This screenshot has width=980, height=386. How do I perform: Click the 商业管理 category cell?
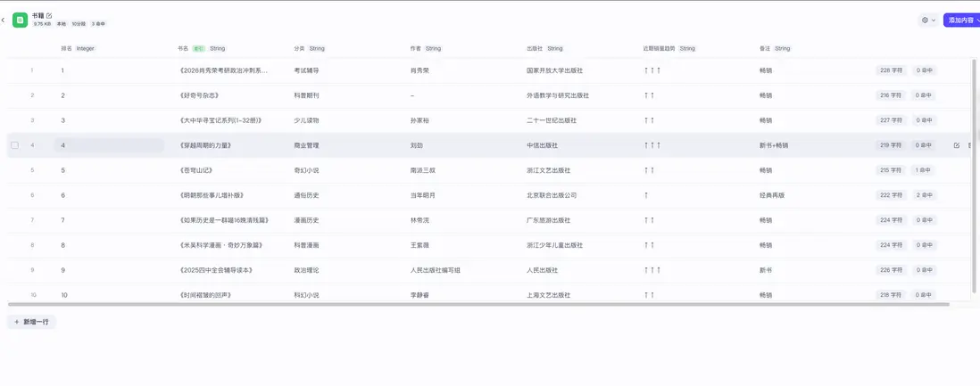[x=306, y=145]
